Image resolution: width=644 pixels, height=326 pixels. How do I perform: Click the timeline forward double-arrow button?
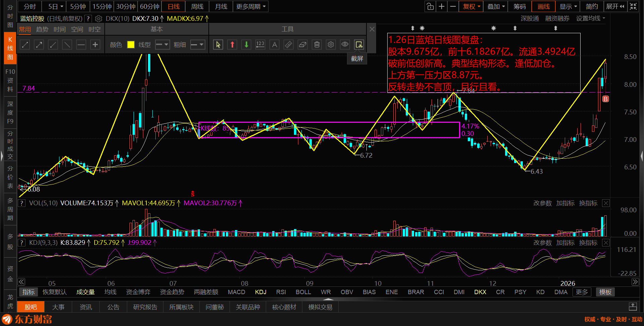(x=635, y=282)
